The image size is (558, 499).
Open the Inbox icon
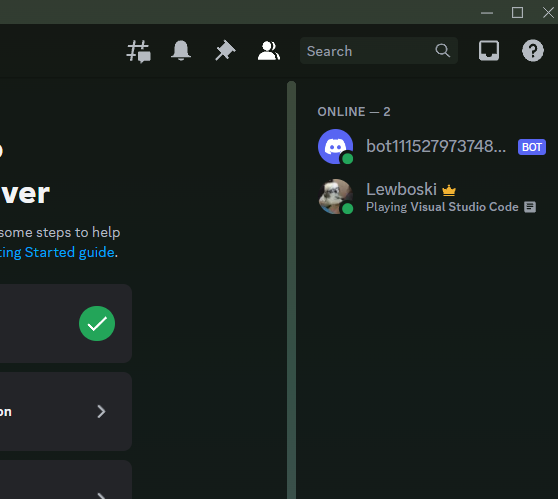[489, 51]
